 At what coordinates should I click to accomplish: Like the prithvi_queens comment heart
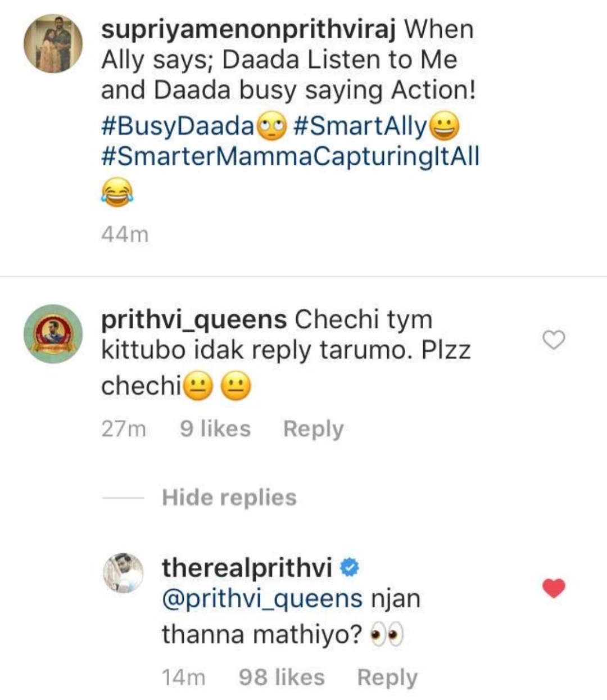(554, 340)
